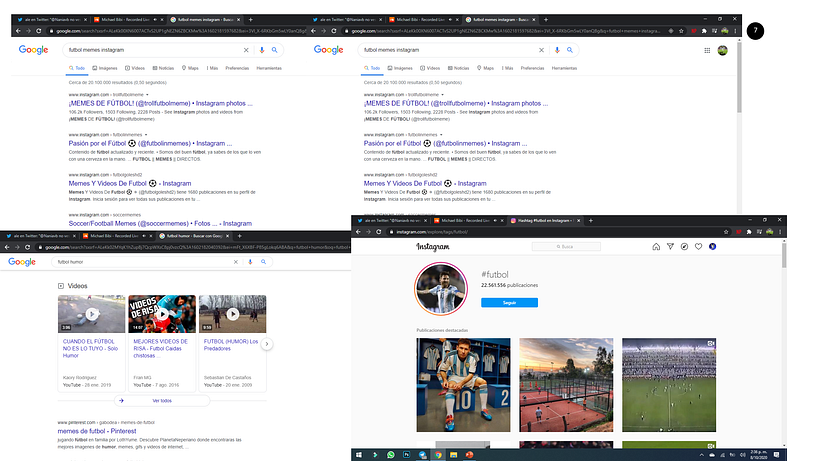Open 'FUTBOL (HUMOR) Los Predadores' video link

tap(231, 344)
